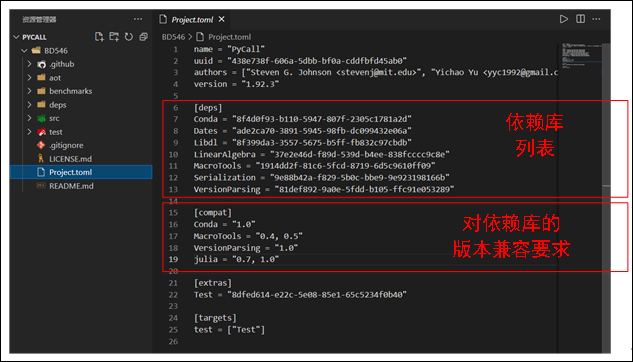Click the Dates dependency line
The height and width of the screenshot is (362, 633).
302,131
